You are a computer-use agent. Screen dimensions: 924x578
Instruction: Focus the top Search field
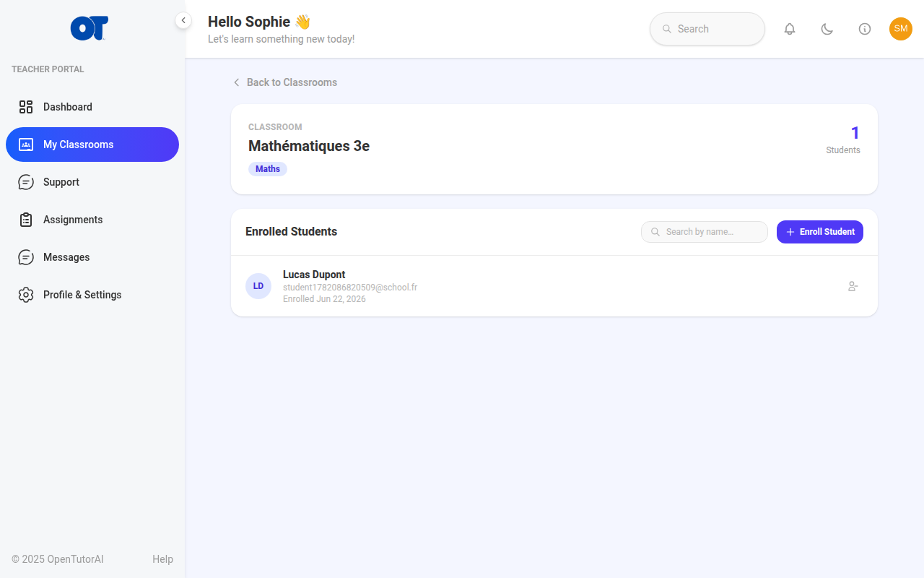click(707, 29)
